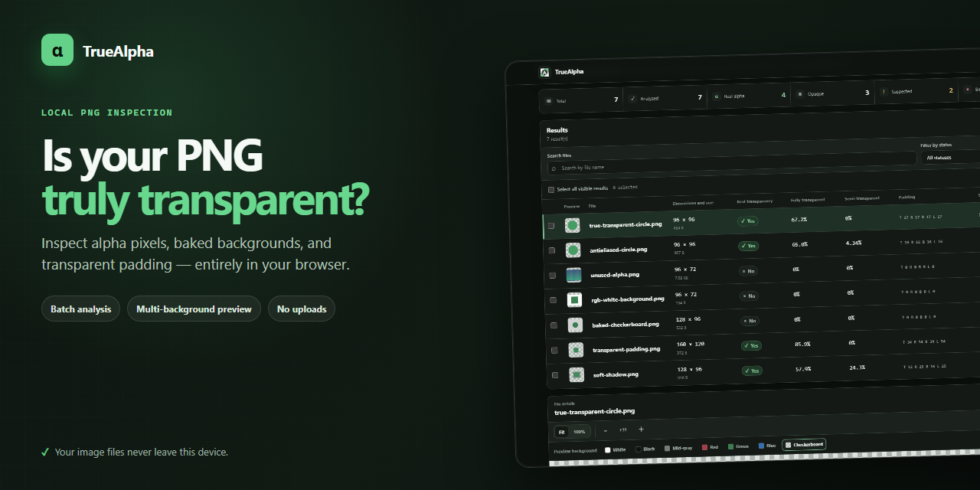This screenshot has height=490, width=980.
Task: Click the unused-alpha.png file name
Action: (615, 274)
